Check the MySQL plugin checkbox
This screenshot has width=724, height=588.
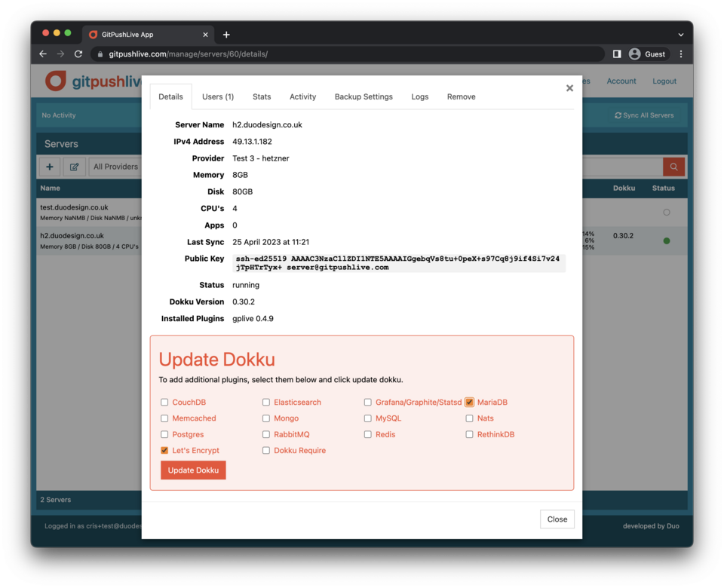[367, 418]
